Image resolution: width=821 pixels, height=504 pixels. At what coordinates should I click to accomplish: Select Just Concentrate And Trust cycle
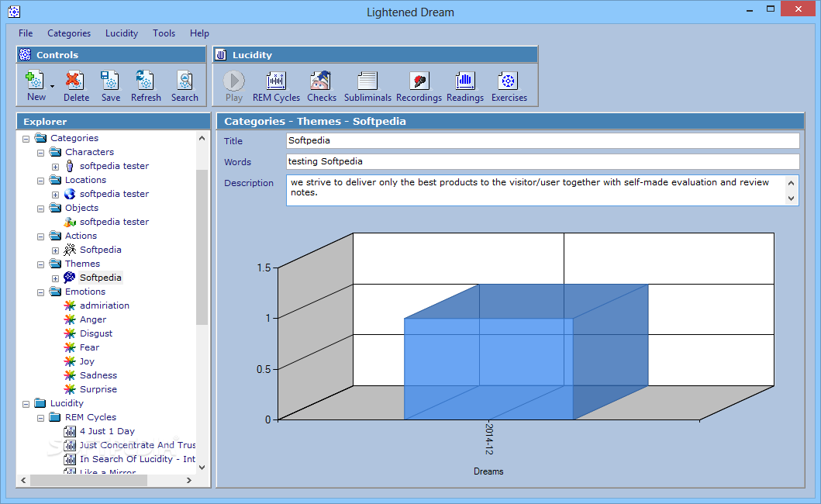(137, 445)
